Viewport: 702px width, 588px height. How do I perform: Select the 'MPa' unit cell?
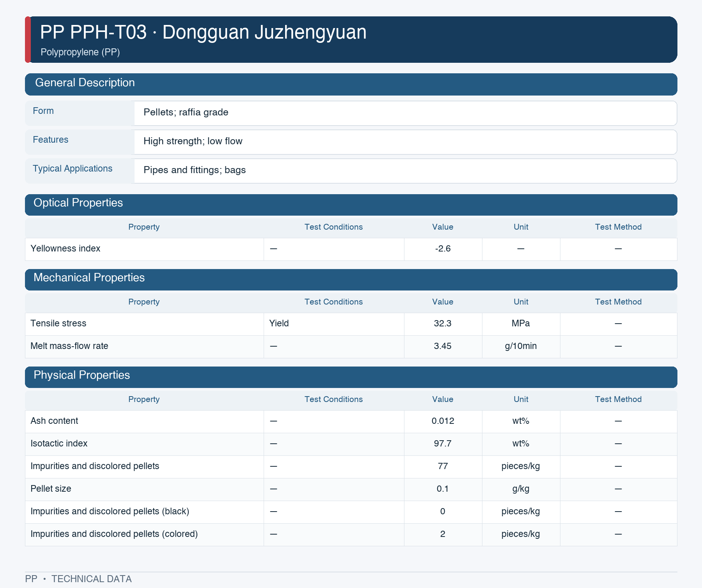[521, 324]
